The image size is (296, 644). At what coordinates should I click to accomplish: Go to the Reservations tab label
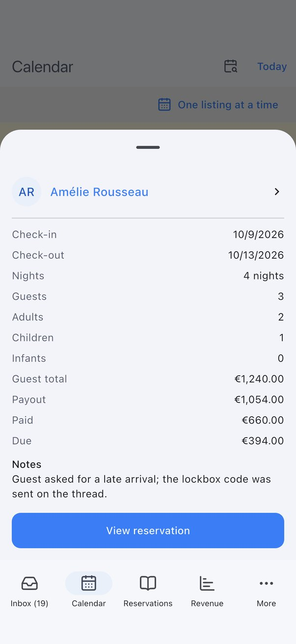[x=148, y=603]
